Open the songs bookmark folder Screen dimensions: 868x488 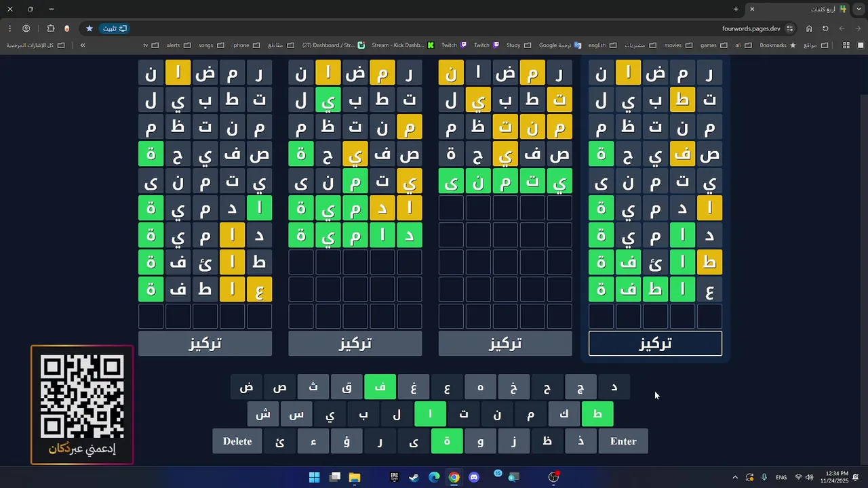[211, 45]
